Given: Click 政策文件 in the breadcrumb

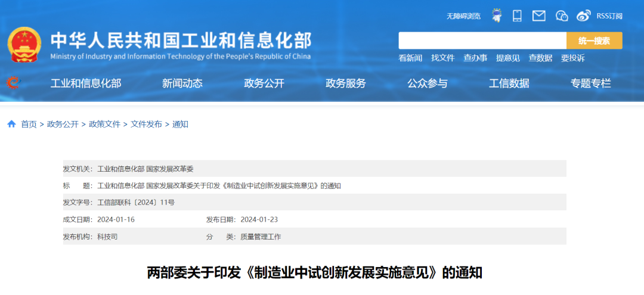Looking at the screenshot, I should 104,124.
